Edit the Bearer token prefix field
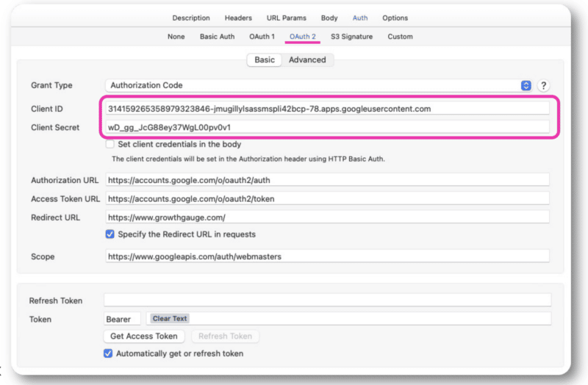The image size is (588, 385). click(123, 319)
